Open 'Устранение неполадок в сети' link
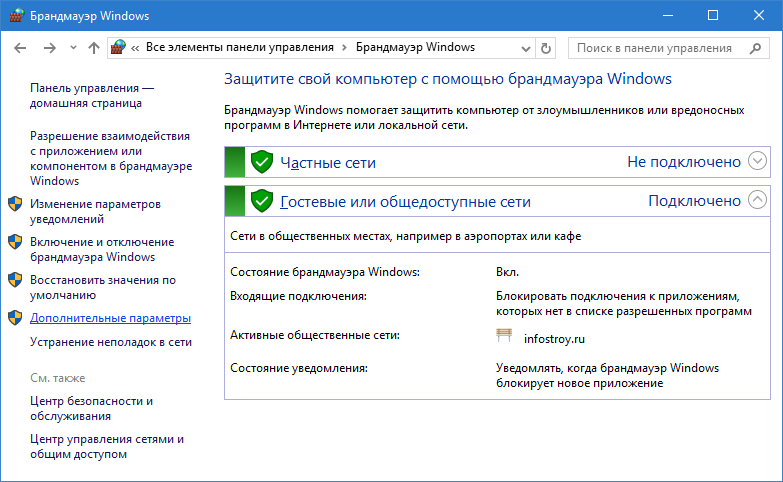Screen dimensions: 783x482 click(x=111, y=342)
